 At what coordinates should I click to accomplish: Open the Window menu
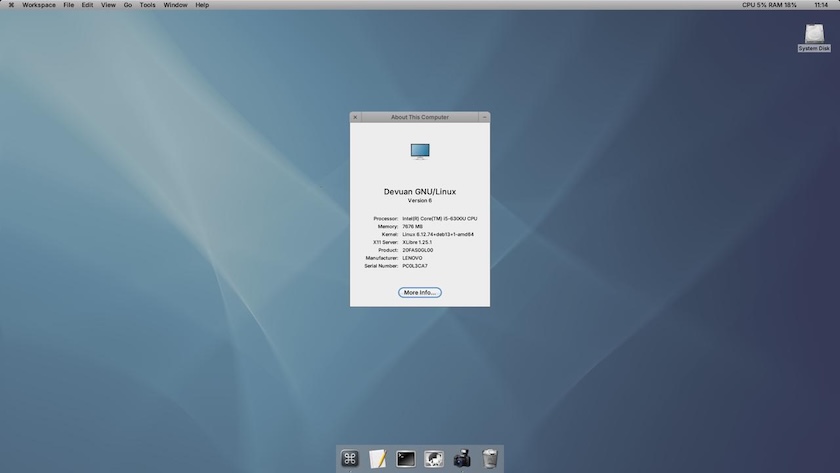175,5
